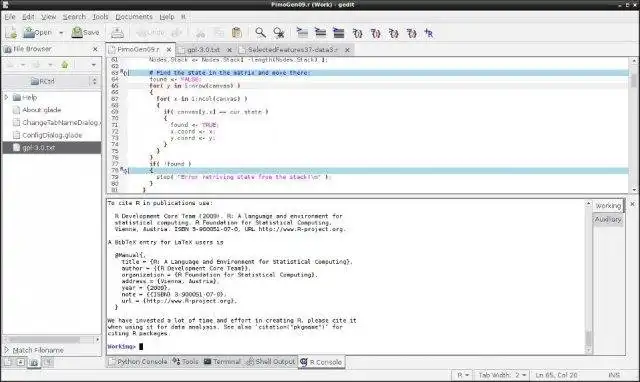
Task: Close the PimoGen09.r tab
Action: click(169, 49)
